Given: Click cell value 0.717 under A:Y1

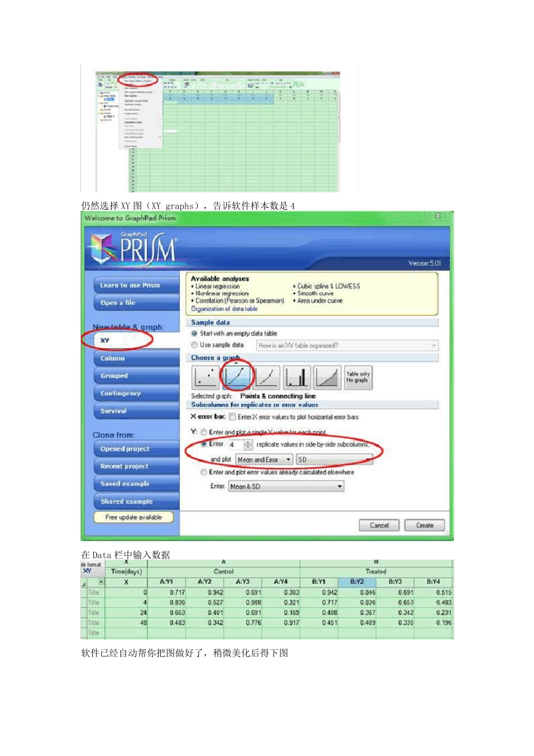Looking at the screenshot, I should pos(166,592).
